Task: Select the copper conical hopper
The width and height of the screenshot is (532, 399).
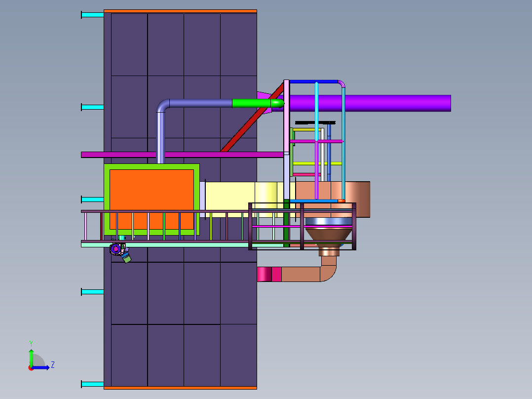Action: coord(329,236)
